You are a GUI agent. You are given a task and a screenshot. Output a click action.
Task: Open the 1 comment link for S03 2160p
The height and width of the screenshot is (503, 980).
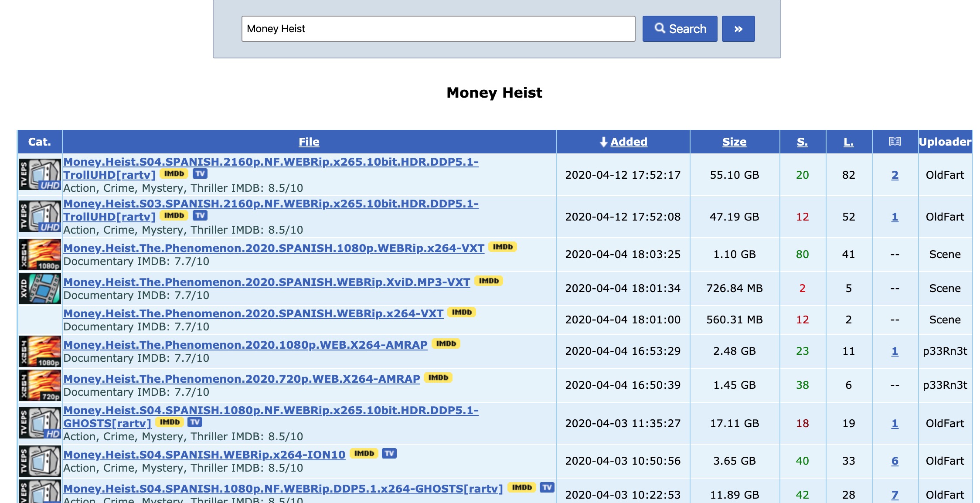(895, 217)
